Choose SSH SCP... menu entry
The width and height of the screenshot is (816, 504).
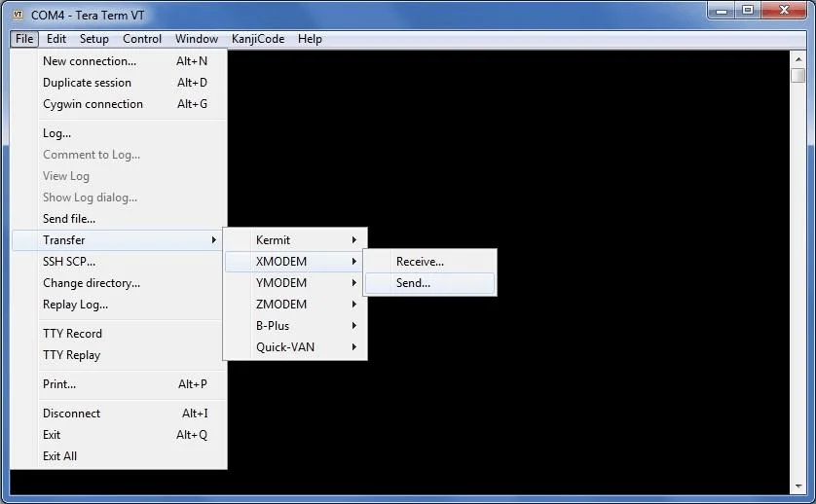119,262
